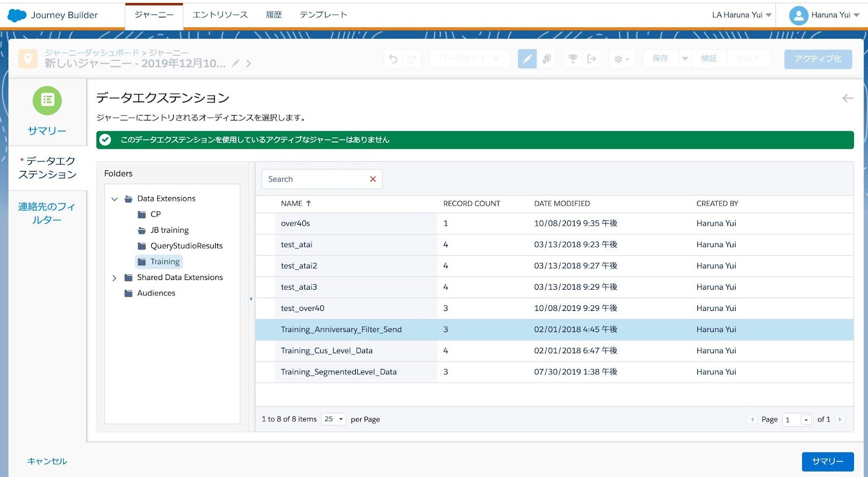Image resolution: width=868 pixels, height=477 pixels.
Task: Open the version dropdown in the toolbar
Action: [x=469, y=59]
